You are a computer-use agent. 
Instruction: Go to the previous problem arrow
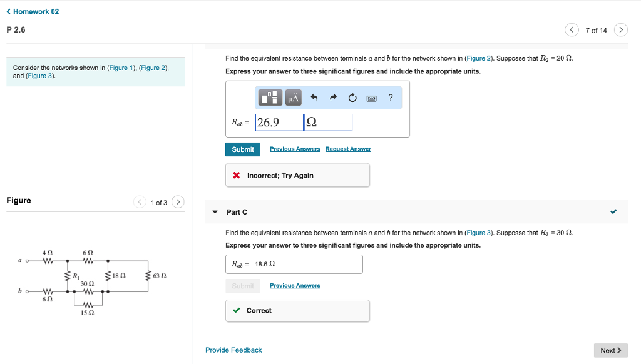572,30
